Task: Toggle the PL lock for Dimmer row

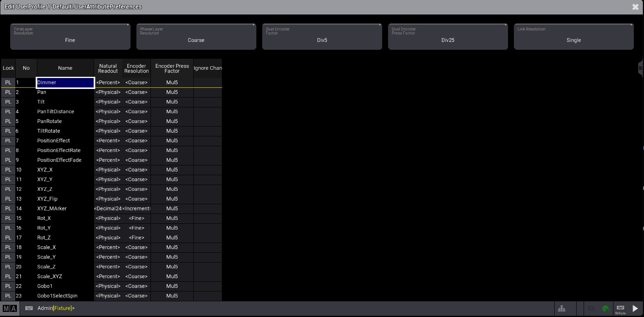Action: [8, 83]
